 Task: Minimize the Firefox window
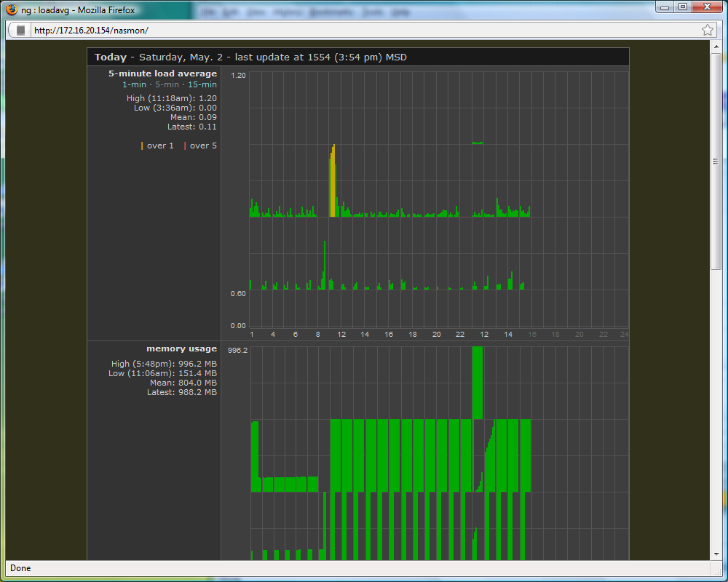(665, 7)
